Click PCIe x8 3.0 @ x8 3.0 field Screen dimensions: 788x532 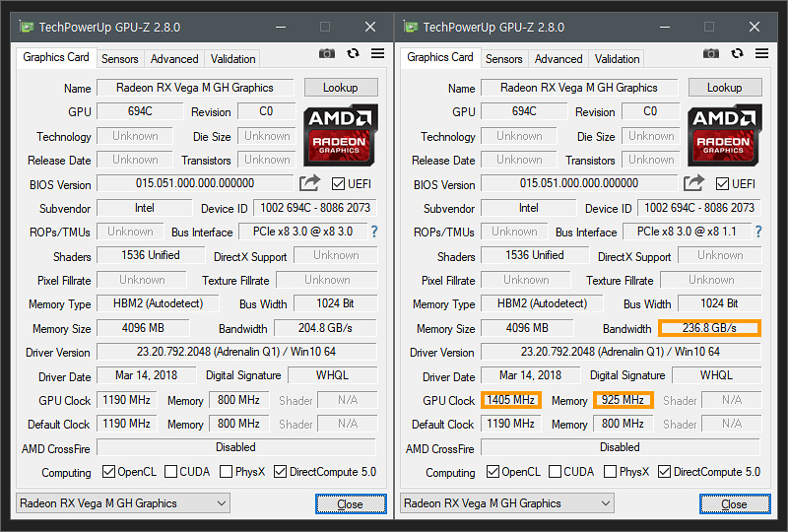coord(302,232)
